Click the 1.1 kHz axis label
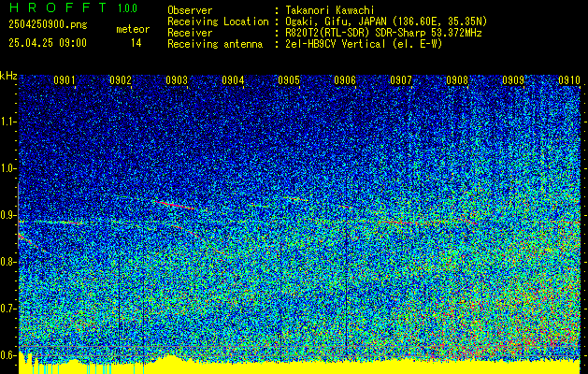The image size is (588, 374). (8, 122)
